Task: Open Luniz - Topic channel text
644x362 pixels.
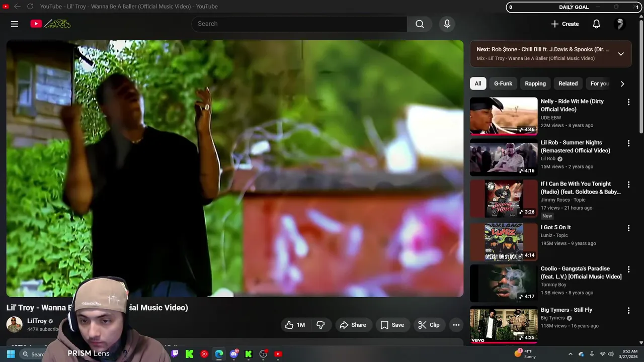Action: (x=554, y=235)
